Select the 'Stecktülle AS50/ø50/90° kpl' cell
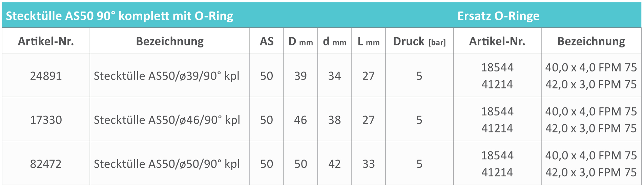Screen dimensions: 644x186 pyautogui.click(x=167, y=164)
